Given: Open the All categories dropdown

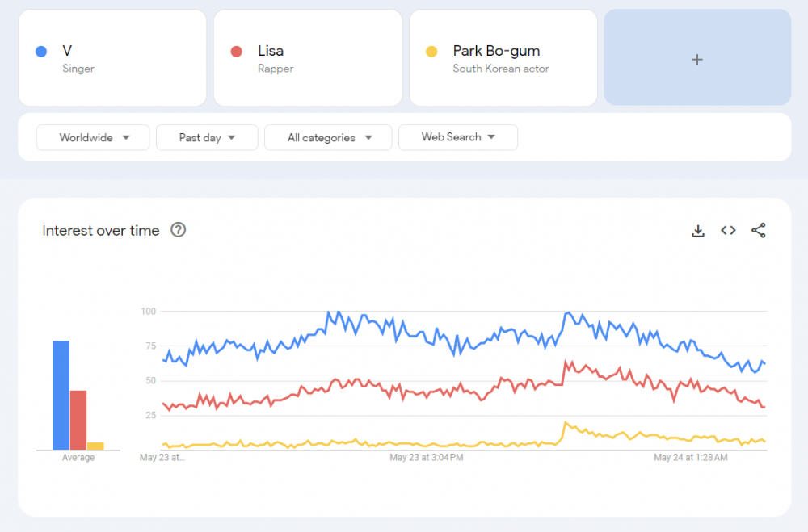Looking at the screenshot, I should [x=328, y=137].
